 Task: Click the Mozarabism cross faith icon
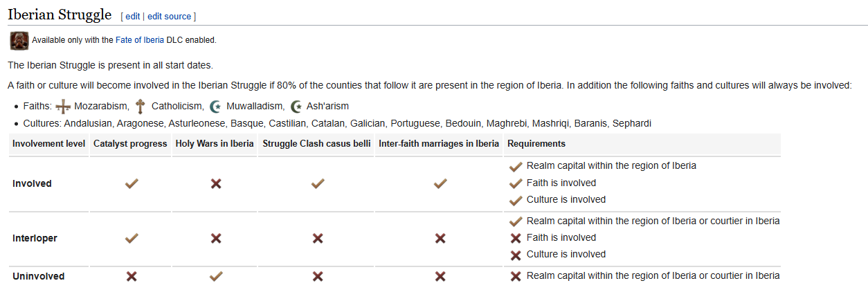(64, 107)
